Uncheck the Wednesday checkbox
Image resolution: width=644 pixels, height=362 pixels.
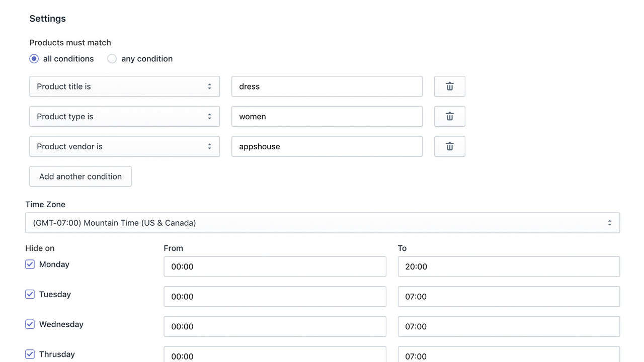30,324
